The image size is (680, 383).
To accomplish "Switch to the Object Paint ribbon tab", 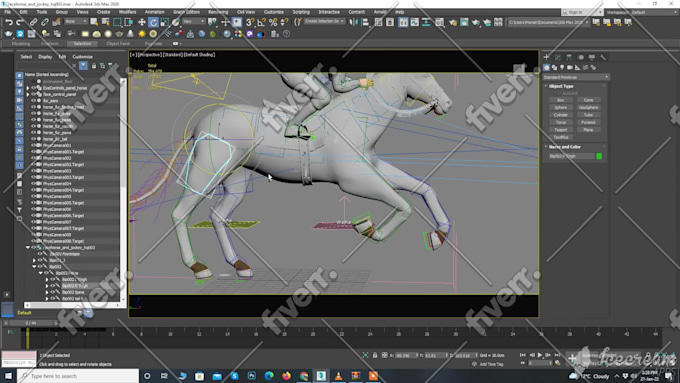I will pyautogui.click(x=118, y=44).
